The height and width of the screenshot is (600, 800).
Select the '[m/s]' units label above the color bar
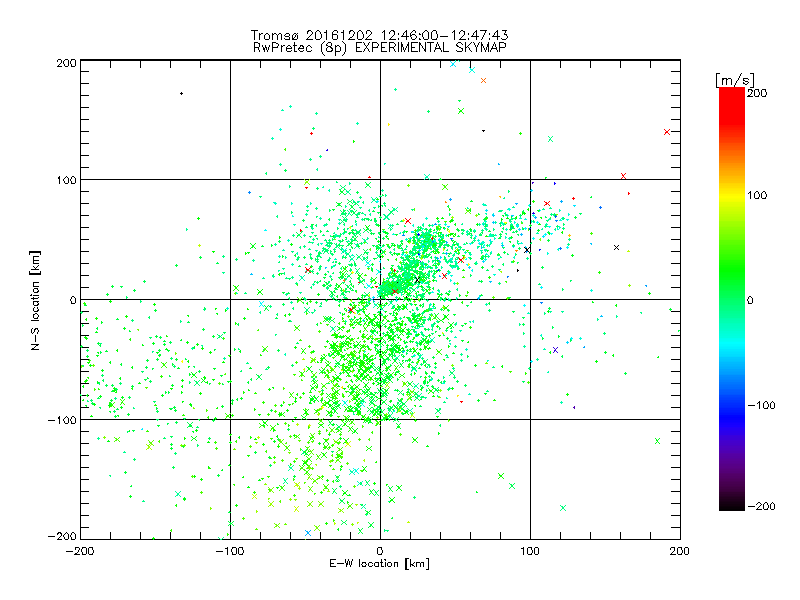[735, 80]
